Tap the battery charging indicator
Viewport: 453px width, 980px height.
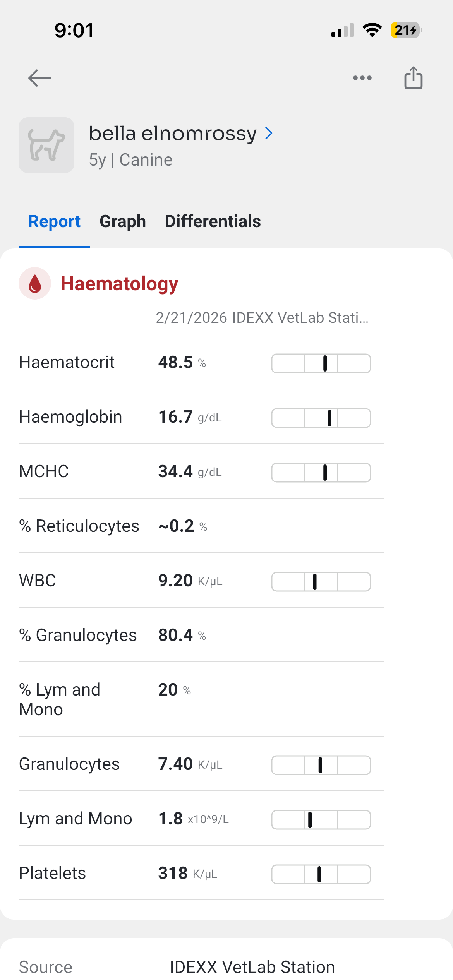tap(405, 30)
